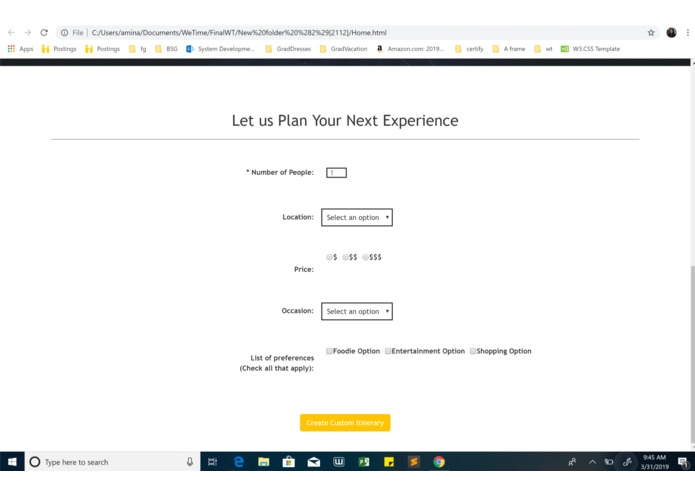Open the System Developme... bookmark
The height and width of the screenshot is (494, 695).
click(x=221, y=49)
